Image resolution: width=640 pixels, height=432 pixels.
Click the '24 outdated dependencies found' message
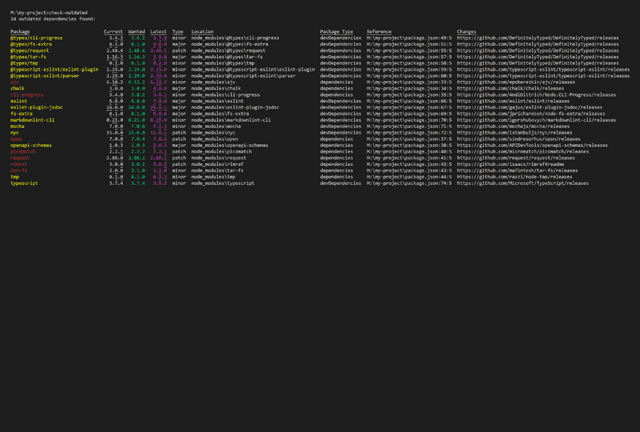tap(53, 19)
